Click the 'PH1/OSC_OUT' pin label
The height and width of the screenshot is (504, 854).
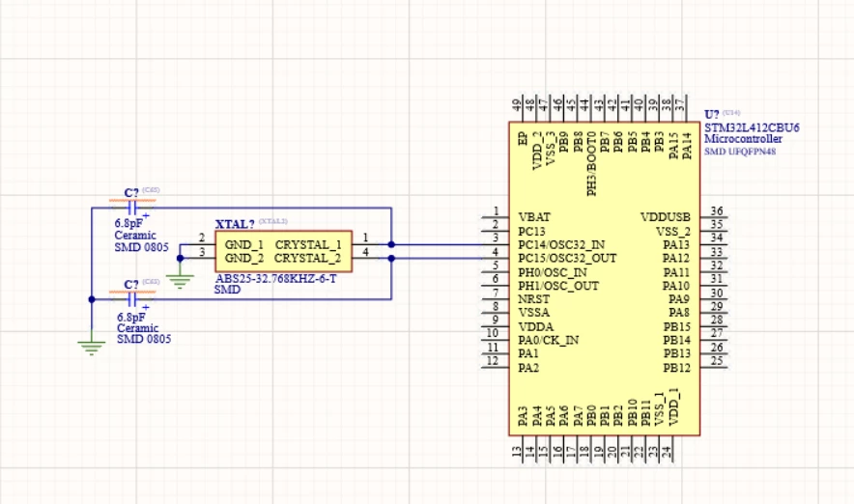558,286
